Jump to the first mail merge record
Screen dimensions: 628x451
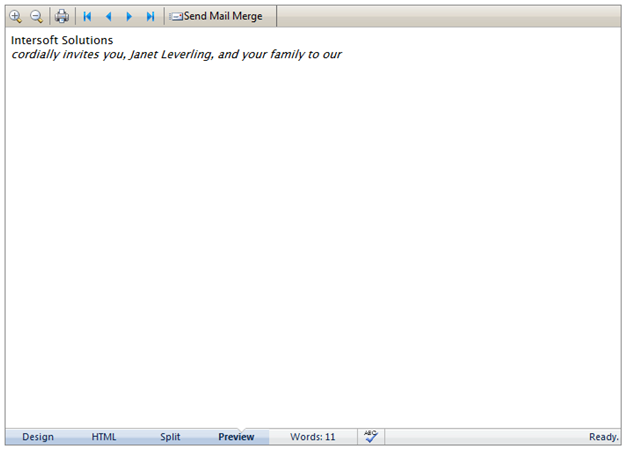click(x=87, y=16)
